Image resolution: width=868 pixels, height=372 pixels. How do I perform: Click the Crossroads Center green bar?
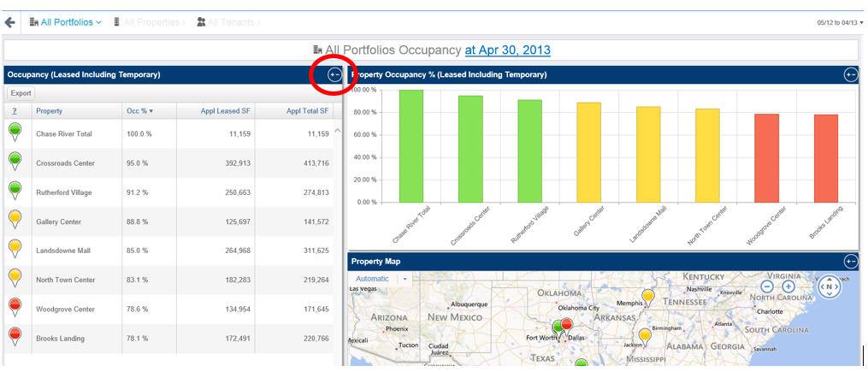470,149
